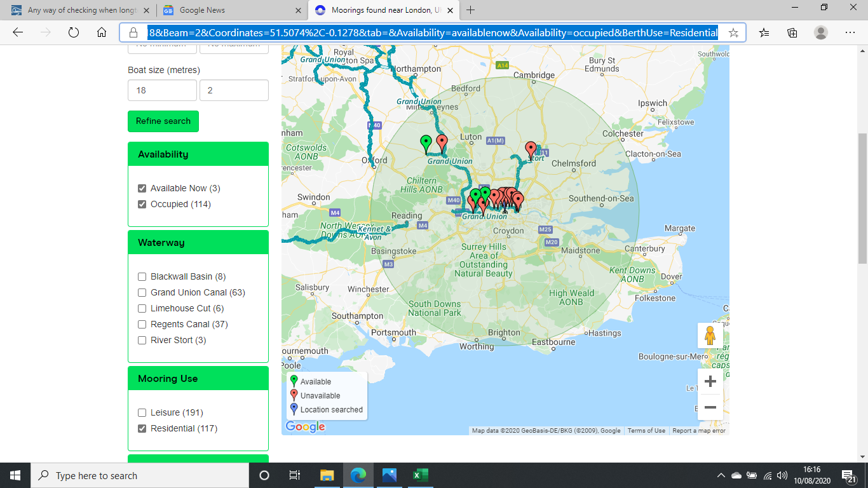The height and width of the screenshot is (488, 868).
Task: Click green marker left of Luton
Action: pos(426,144)
